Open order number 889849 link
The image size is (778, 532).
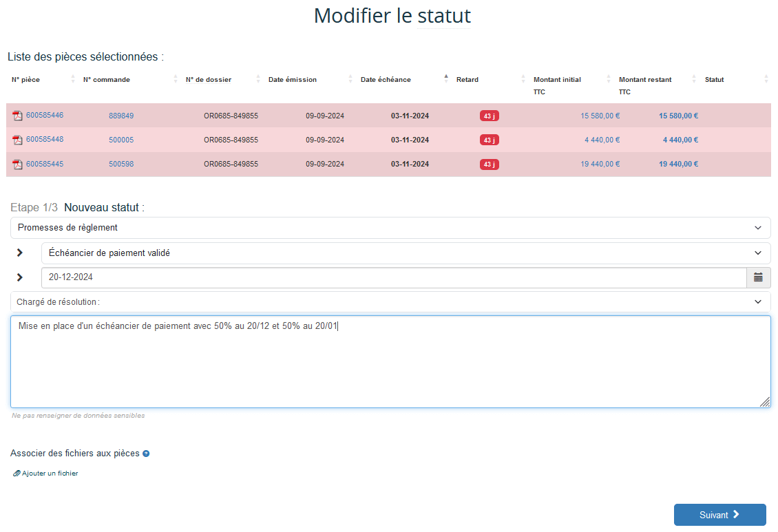point(121,116)
